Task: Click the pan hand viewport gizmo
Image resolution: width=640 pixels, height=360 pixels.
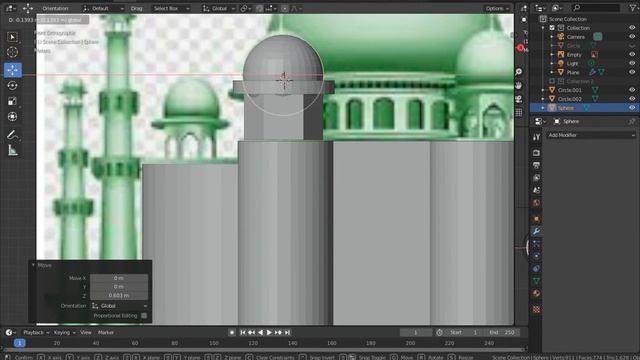Action: point(519,85)
